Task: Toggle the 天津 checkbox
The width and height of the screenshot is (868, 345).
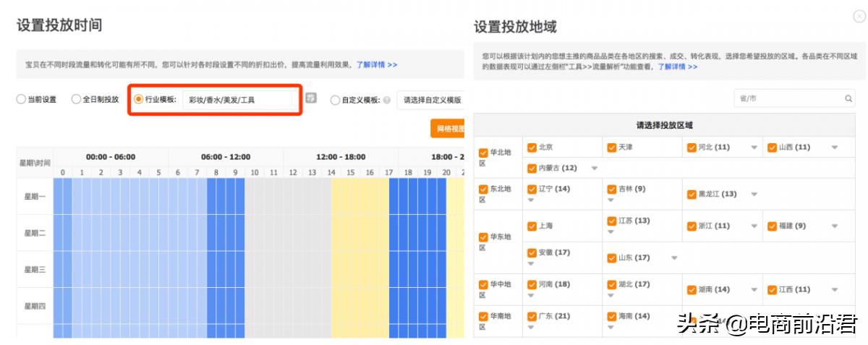Action: point(611,147)
